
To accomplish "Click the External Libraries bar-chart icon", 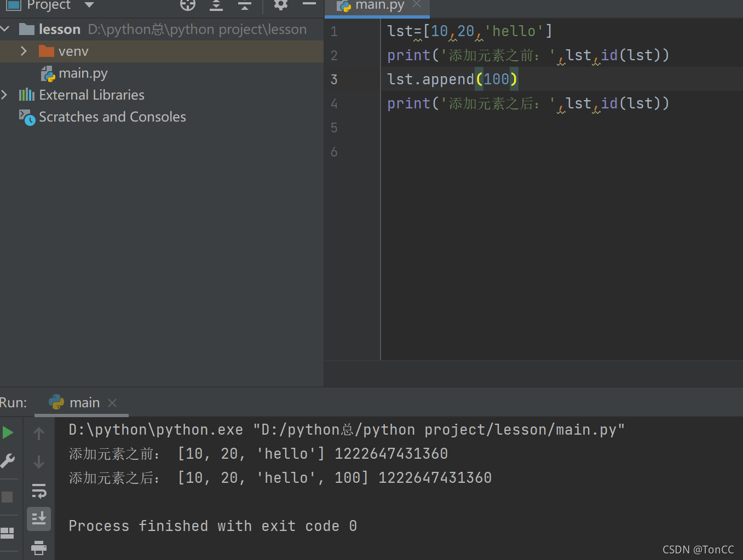I will click(x=26, y=95).
